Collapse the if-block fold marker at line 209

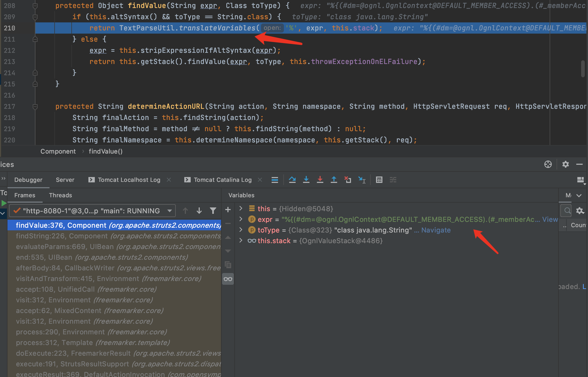click(x=35, y=17)
